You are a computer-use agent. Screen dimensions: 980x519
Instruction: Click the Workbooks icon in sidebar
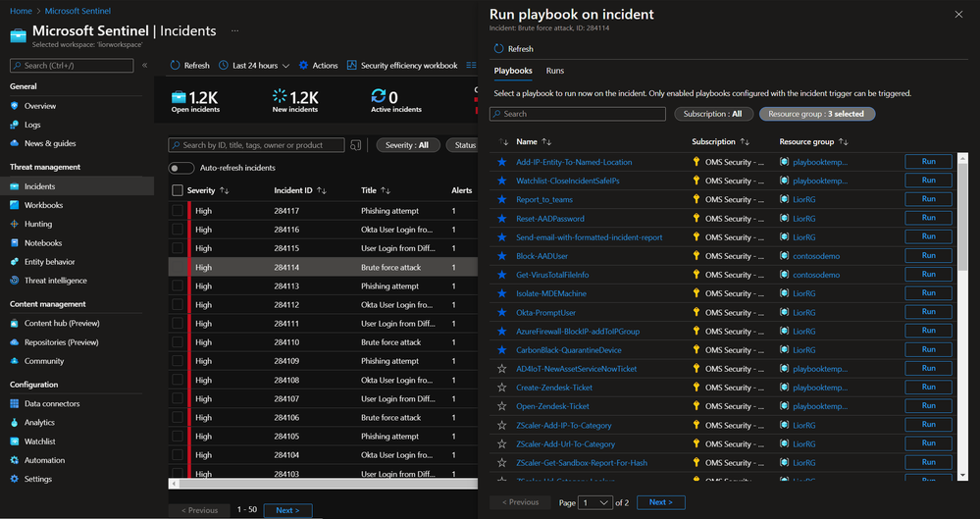[15, 205]
